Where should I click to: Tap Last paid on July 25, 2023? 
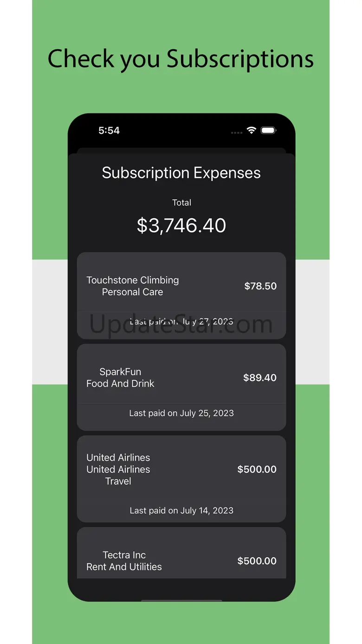click(x=181, y=413)
